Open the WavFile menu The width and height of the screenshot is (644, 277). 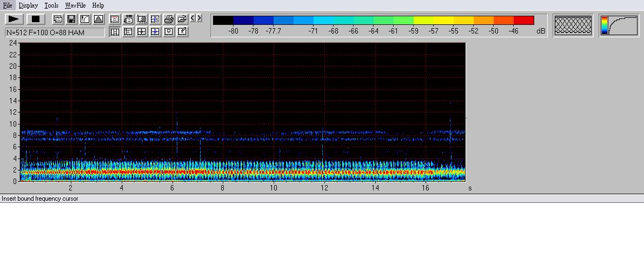pyautogui.click(x=75, y=5)
